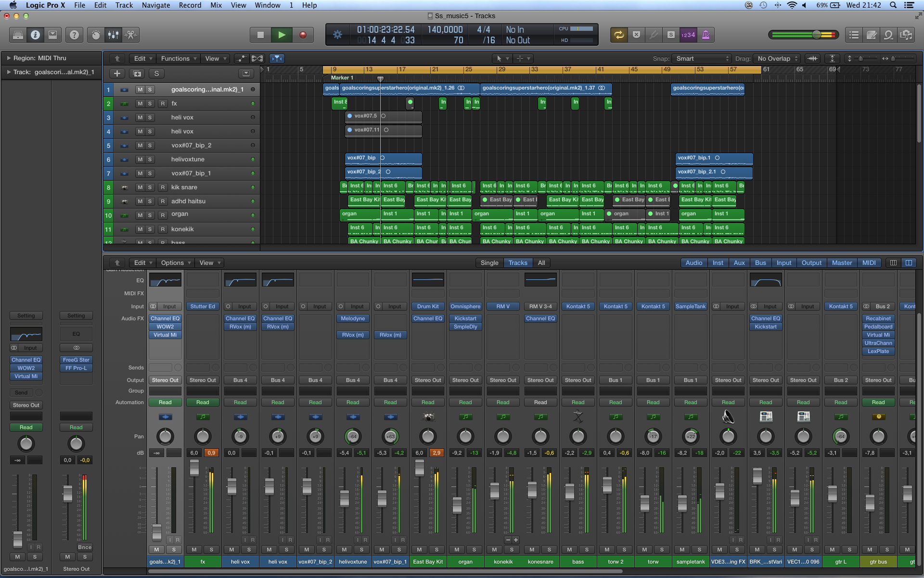Mute the fx track with its M button
The width and height of the screenshot is (924, 578).
pos(141,103)
